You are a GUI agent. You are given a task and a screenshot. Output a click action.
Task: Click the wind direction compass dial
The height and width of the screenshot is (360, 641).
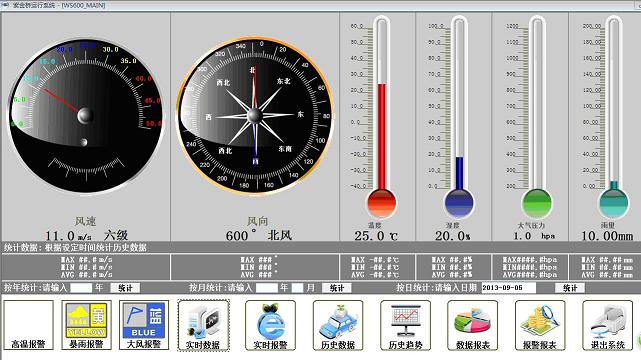click(x=255, y=116)
